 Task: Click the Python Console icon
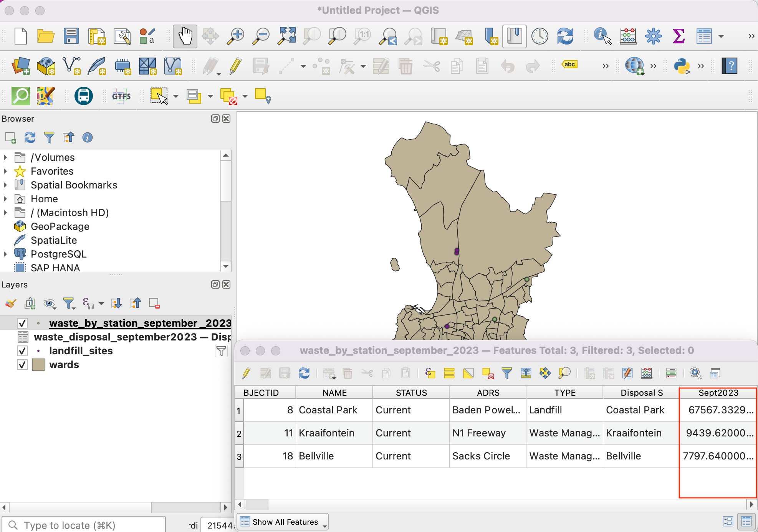pos(682,66)
